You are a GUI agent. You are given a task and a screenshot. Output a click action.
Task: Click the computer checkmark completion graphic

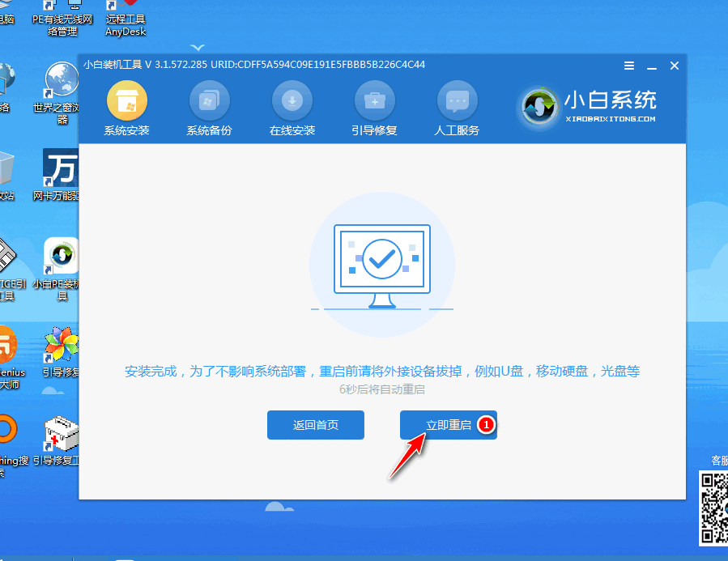[382, 266]
